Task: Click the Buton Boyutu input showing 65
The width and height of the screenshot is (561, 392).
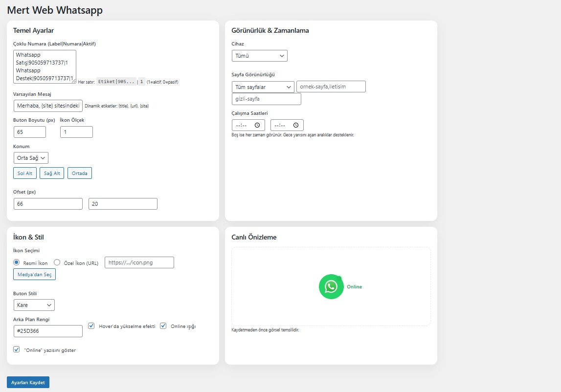Action: 30,132
